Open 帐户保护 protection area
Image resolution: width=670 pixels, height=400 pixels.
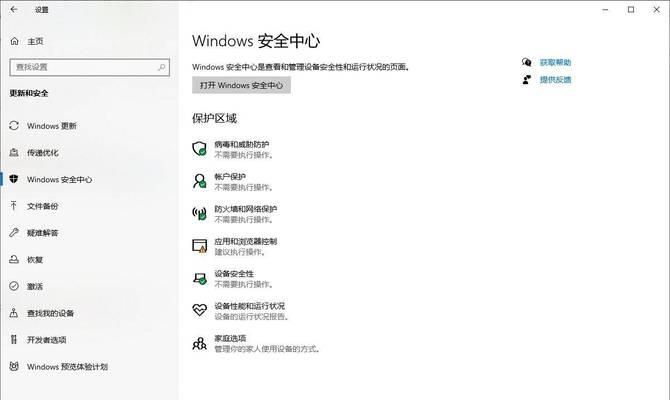230,176
